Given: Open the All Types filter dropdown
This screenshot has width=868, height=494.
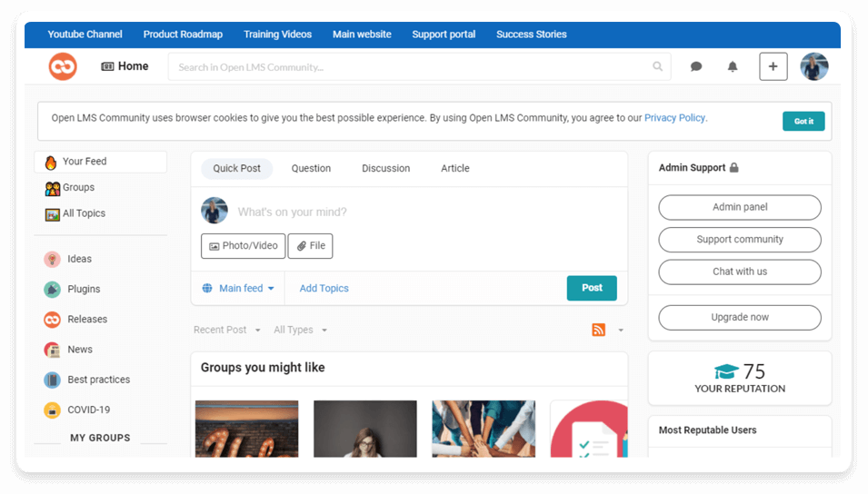Looking at the screenshot, I should (x=300, y=330).
